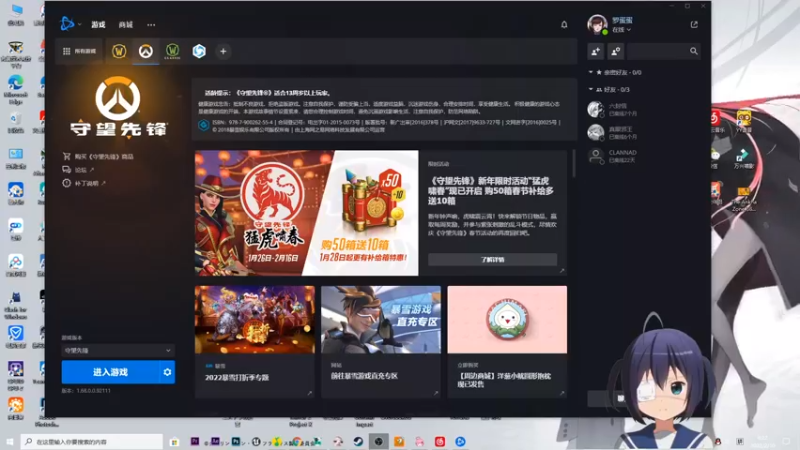Click the friends search field
Viewport: 800px width, 450px height.
click(x=664, y=51)
